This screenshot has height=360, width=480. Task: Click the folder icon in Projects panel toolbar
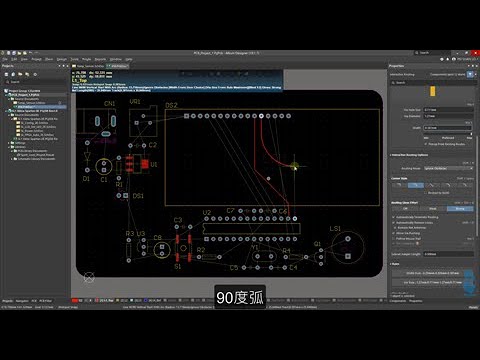[20, 74]
